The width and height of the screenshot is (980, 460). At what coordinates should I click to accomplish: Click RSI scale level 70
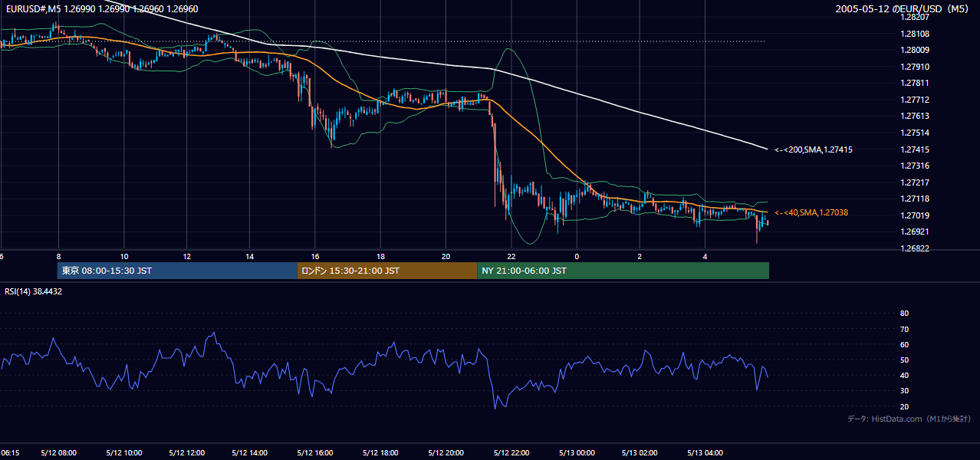[904, 329]
